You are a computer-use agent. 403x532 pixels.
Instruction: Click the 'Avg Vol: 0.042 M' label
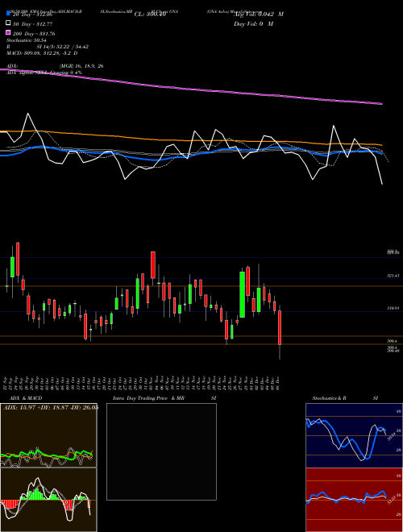point(259,15)
